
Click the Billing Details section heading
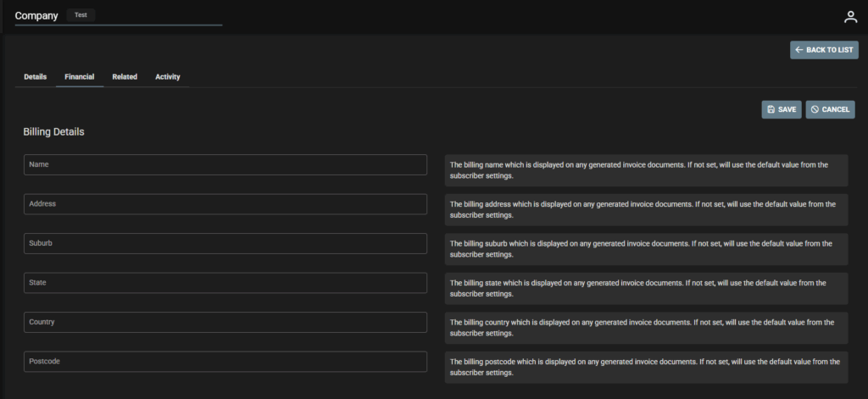(x=53, y=132)
